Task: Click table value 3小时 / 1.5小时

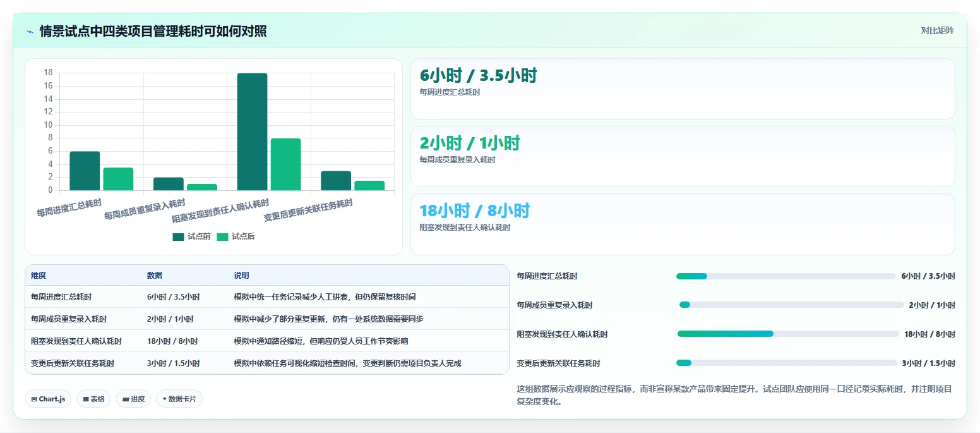Action: (174, 363)
